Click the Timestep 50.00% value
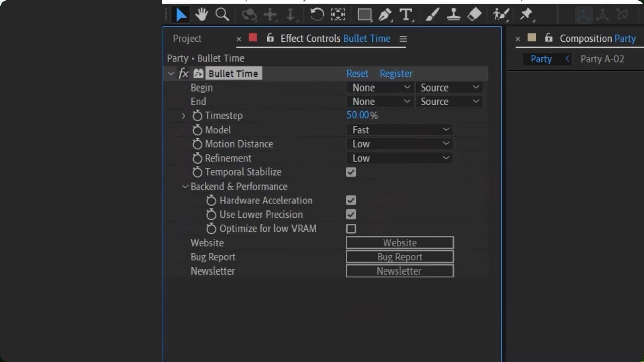The height and width of the screenshot is (362, 644). tap(358, 115)
